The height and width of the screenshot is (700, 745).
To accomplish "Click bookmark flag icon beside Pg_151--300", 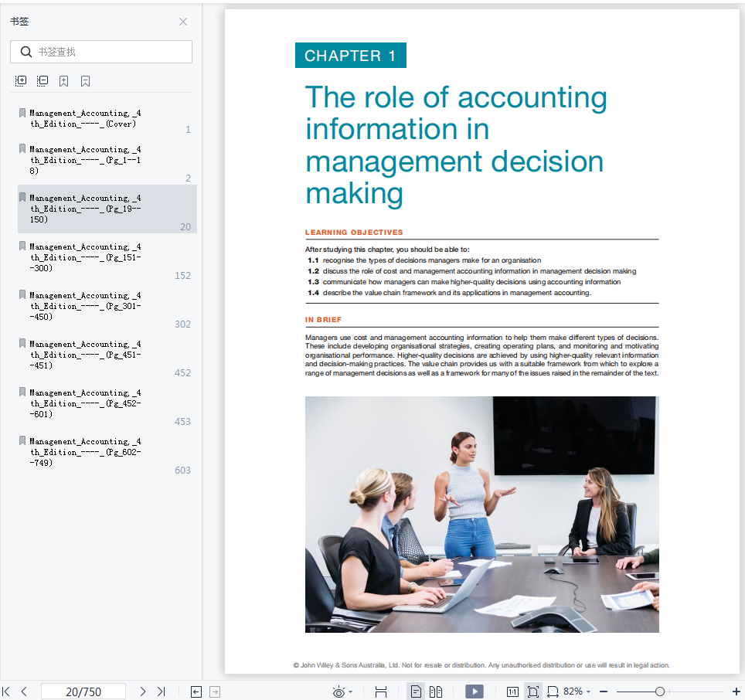I will pos(22,246).
